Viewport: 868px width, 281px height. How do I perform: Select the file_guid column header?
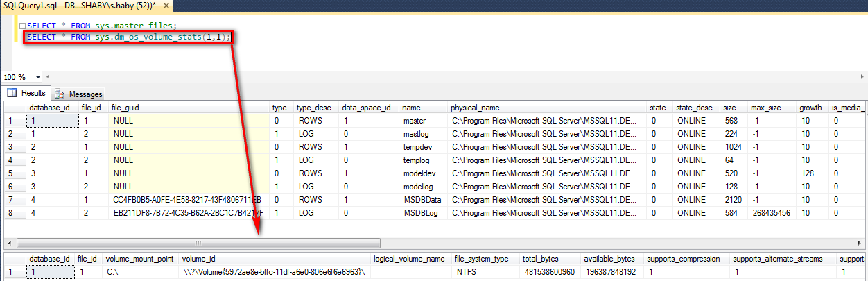126,108
